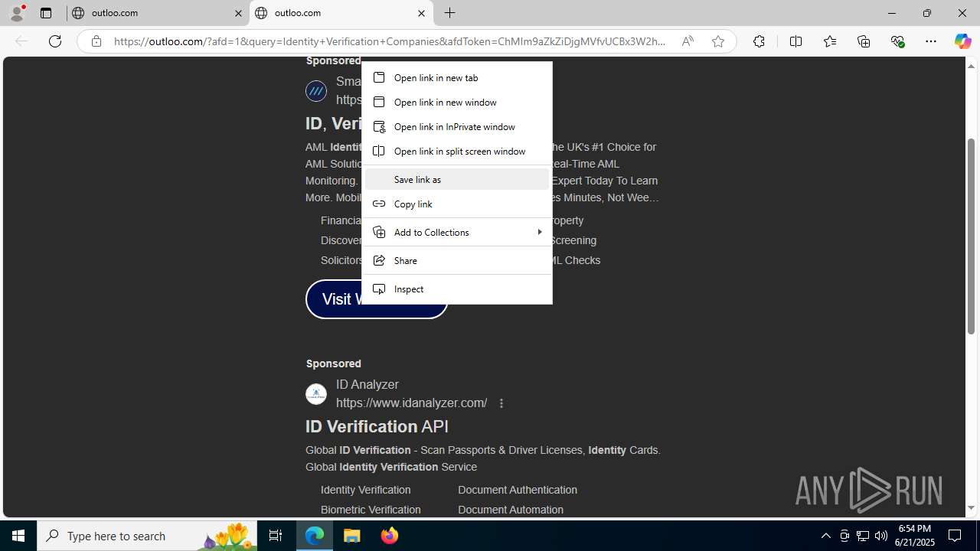Select Share from context menu
The width and height of the screenshot is (980, 551).
457,260
